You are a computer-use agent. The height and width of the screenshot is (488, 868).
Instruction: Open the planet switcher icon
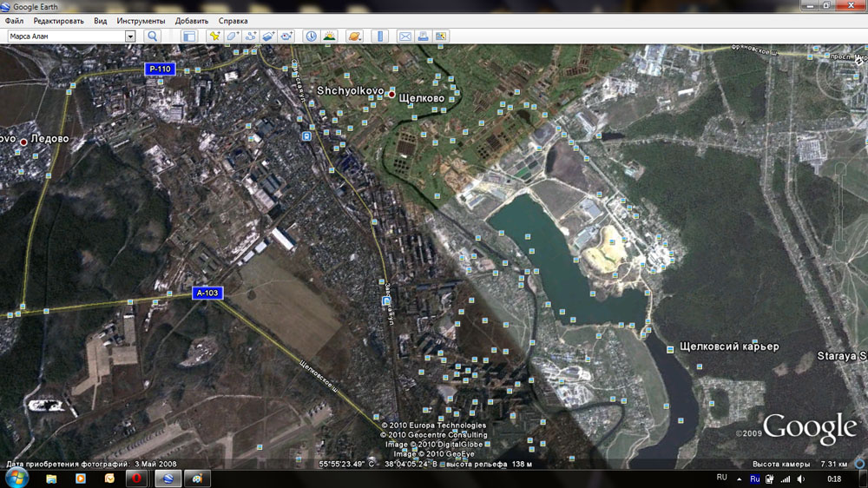click(354, 36)
